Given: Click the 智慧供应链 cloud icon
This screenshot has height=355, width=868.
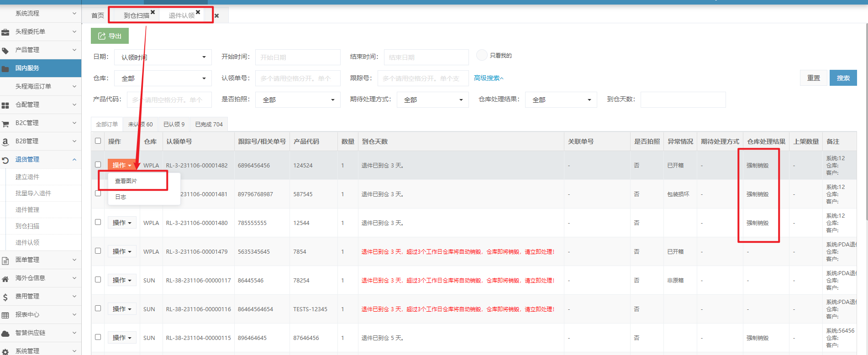Looking at the screenshot, I should pyautogui.click(x=5, y=333).
